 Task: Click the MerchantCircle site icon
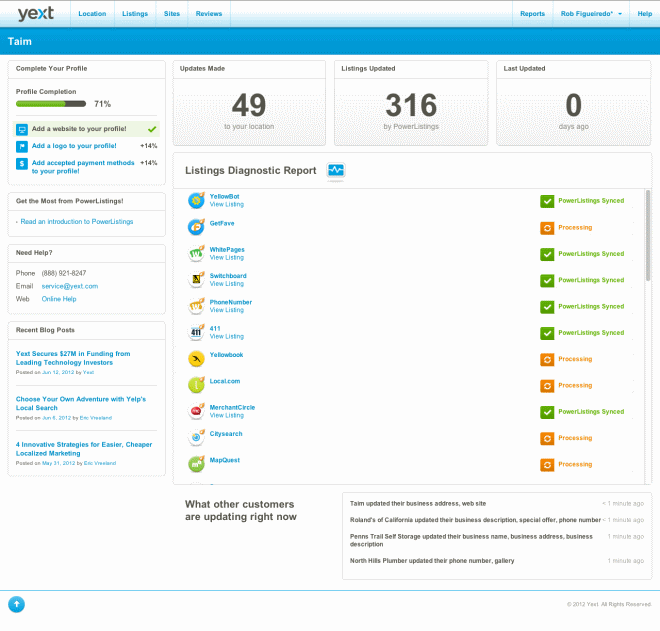click(x=196, y=411)
